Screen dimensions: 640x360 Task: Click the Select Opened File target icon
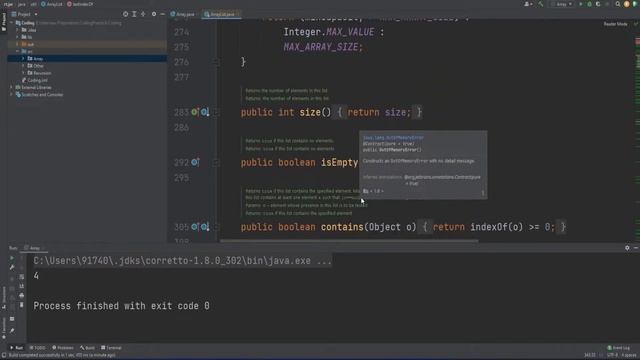point(125,14)
